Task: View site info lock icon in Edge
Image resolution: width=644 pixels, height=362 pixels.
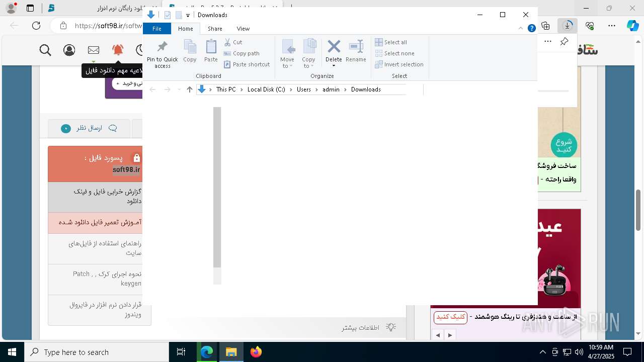Action: pyautogui.click(x=63, y=26)
